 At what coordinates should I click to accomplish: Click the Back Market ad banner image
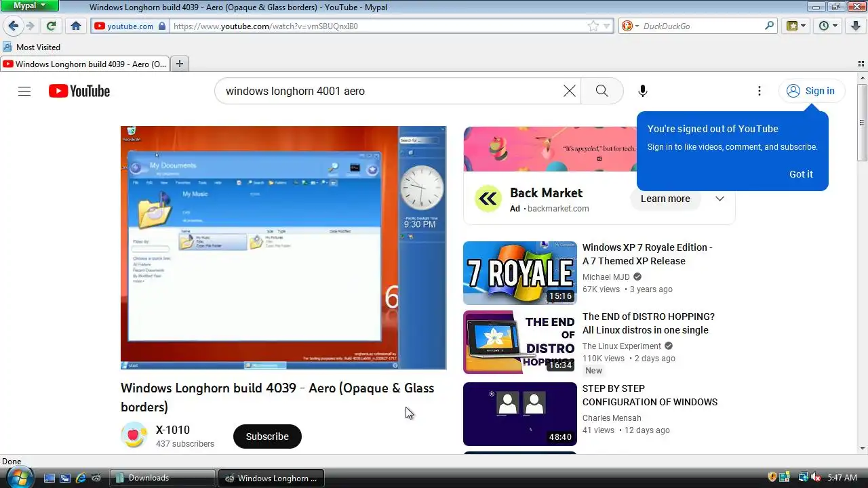point(550,149)
